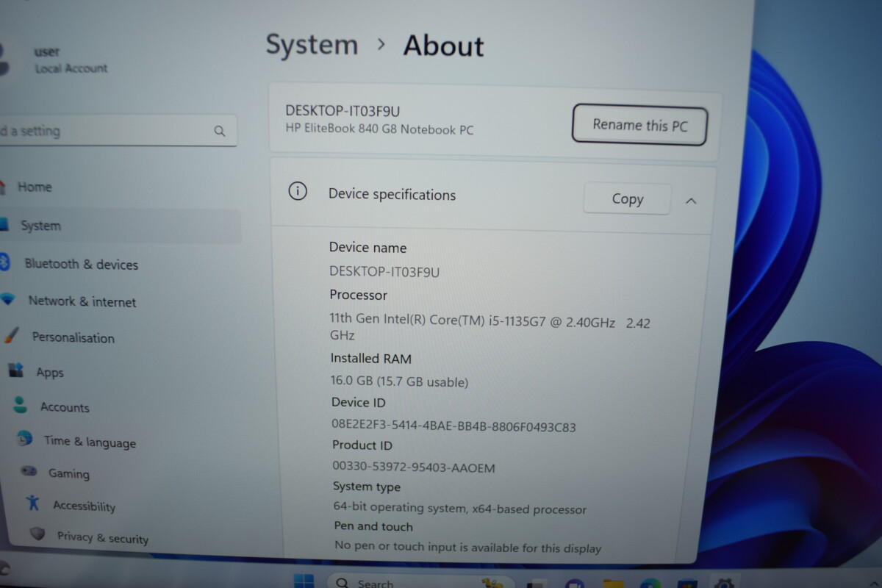Open the Windows Start menu
Image resolution: width=882 pixels, height=588 pixels.
click(304, 581)
